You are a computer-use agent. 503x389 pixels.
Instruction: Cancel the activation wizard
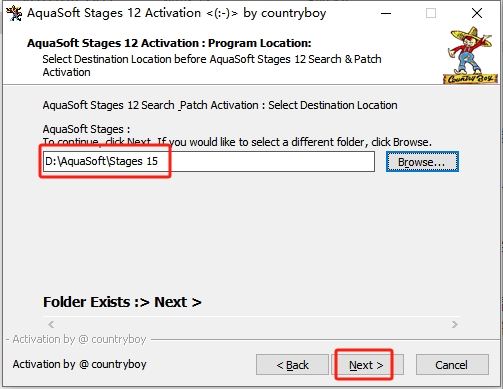click(x=452, y=365)
